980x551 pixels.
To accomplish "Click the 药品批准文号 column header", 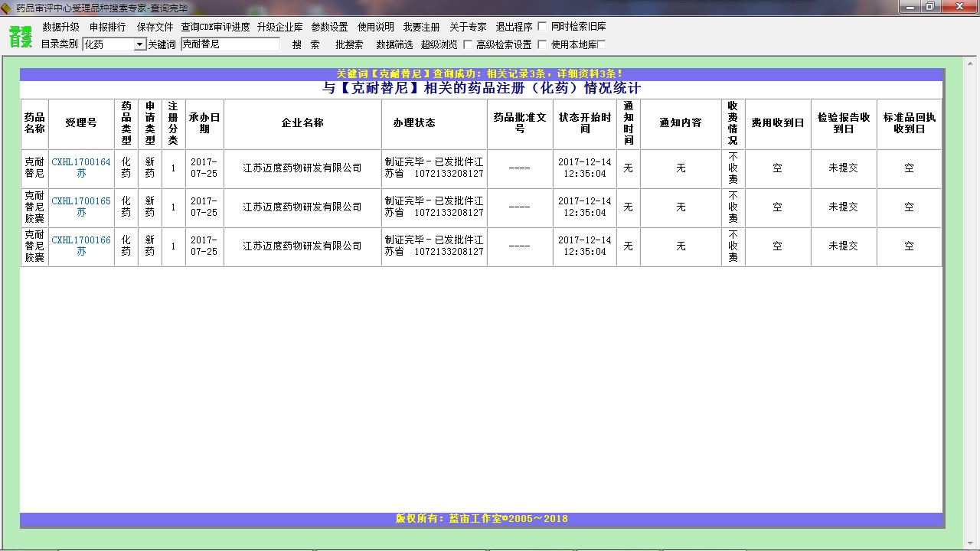I will click(520, 123).
